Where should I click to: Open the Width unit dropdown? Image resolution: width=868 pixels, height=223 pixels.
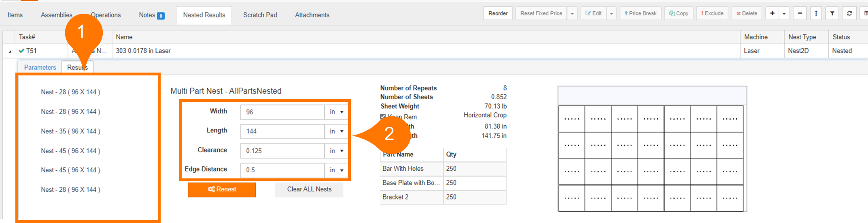pyautogui.click(x=337, y=112)
